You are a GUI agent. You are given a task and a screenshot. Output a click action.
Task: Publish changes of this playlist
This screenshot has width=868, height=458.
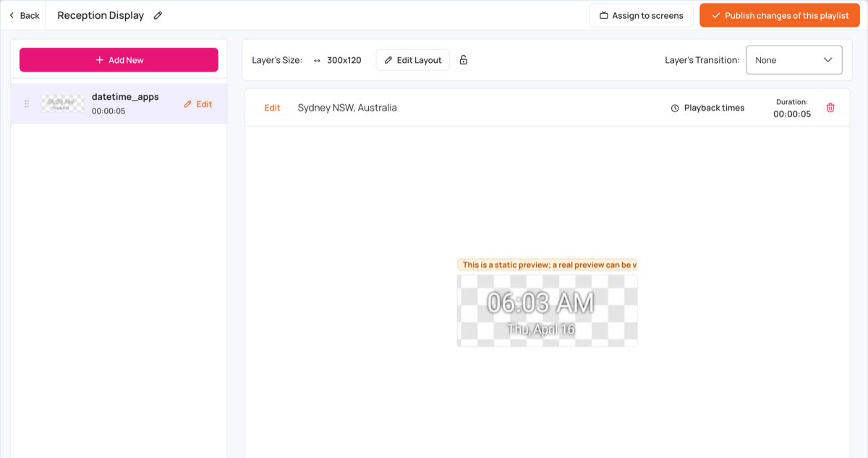(779, 15)
